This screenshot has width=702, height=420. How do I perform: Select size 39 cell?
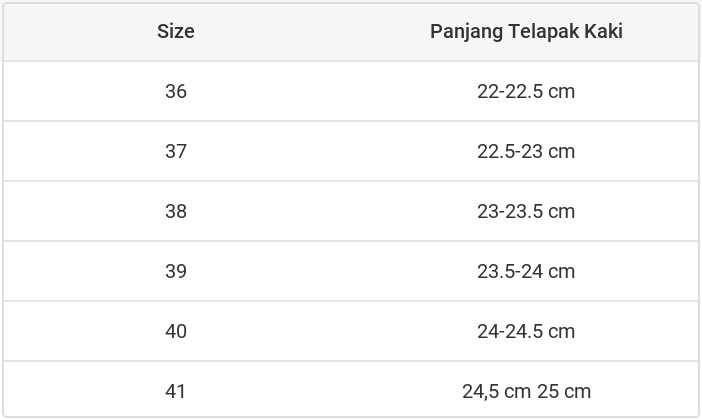[176, 271]
